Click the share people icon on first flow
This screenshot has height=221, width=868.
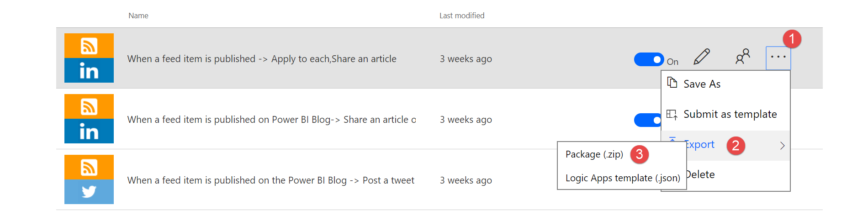coord(743,57)
